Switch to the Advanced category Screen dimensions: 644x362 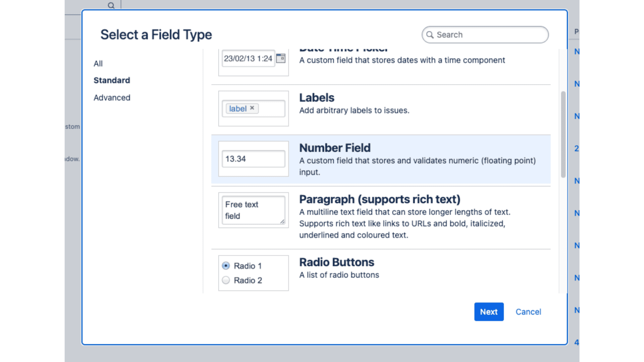point(112,98)
